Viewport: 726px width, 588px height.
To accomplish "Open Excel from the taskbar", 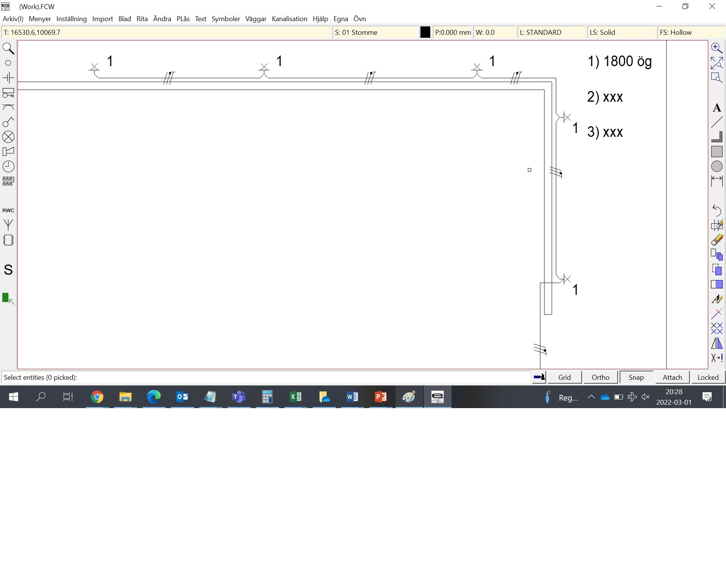I will 295,397.
